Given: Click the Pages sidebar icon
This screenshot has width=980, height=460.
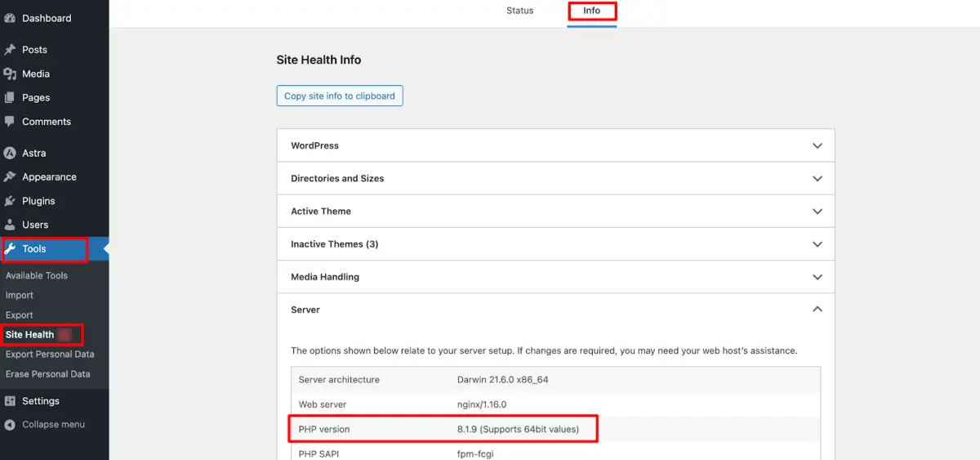Looking at the screenshot, I should coord(10,97).
